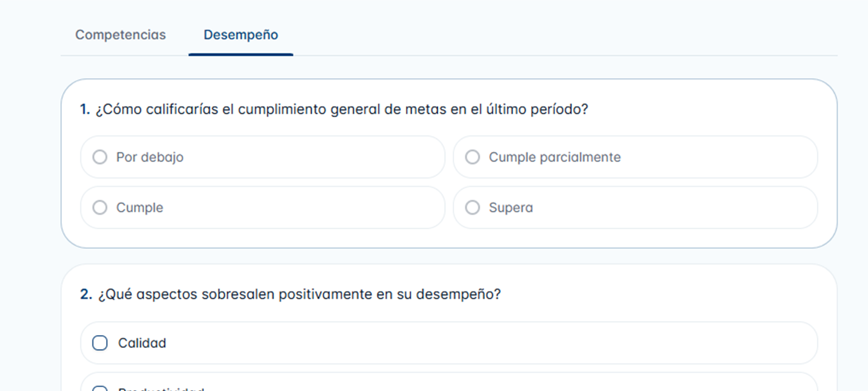Select the Por debajo radio option

100,157
